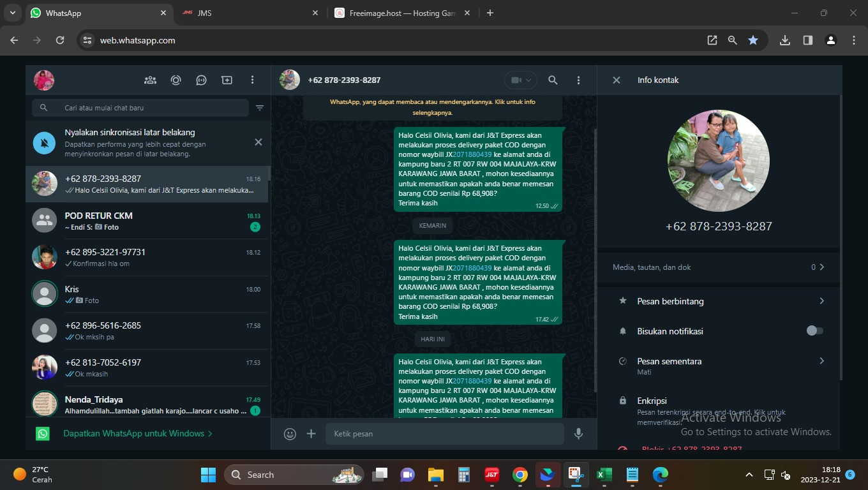This screenshot has width=868, height=490.
Task: Toggle Chrome side panel
Action: 808,40
